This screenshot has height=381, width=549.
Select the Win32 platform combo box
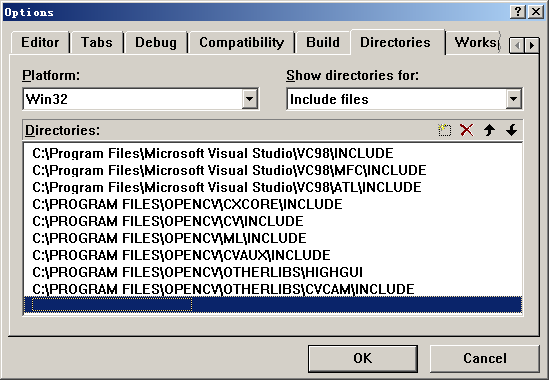pyautogui.click(x=140, y=99)
